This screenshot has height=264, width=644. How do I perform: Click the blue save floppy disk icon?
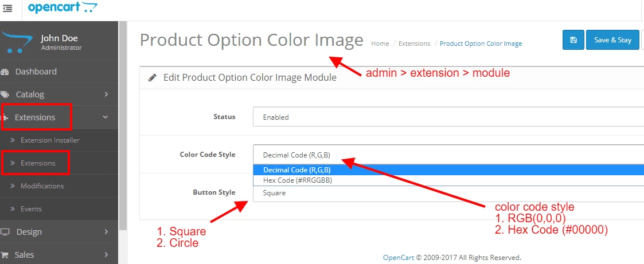pyautogui.click(x=573, y=40)
